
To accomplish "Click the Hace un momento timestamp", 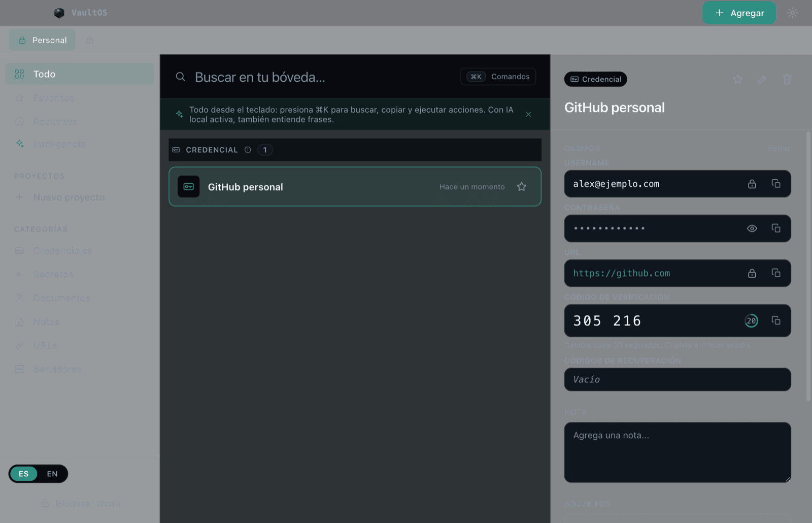I will click(472, 187).
